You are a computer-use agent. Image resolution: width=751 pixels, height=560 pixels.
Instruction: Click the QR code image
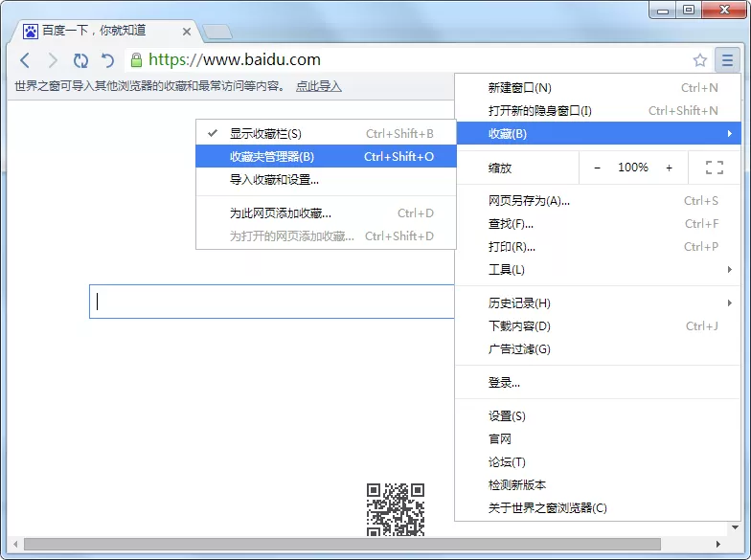[396, 509]
